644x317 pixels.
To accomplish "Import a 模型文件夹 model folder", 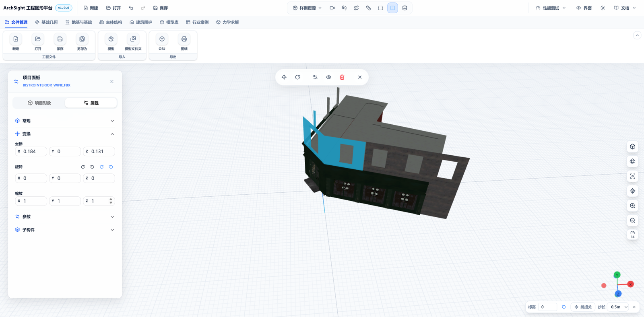I will pyautogui.click(x=133, y=39).
